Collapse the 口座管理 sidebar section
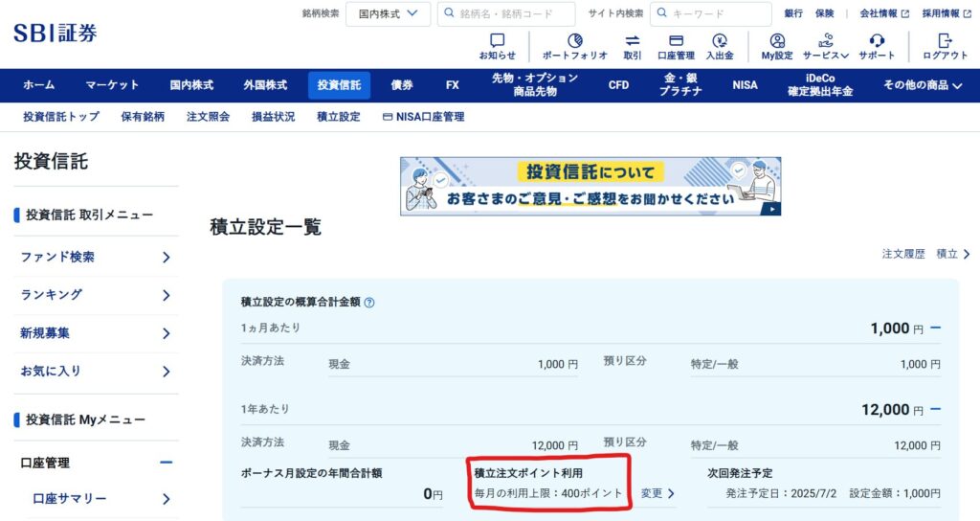 click(166, 463)
